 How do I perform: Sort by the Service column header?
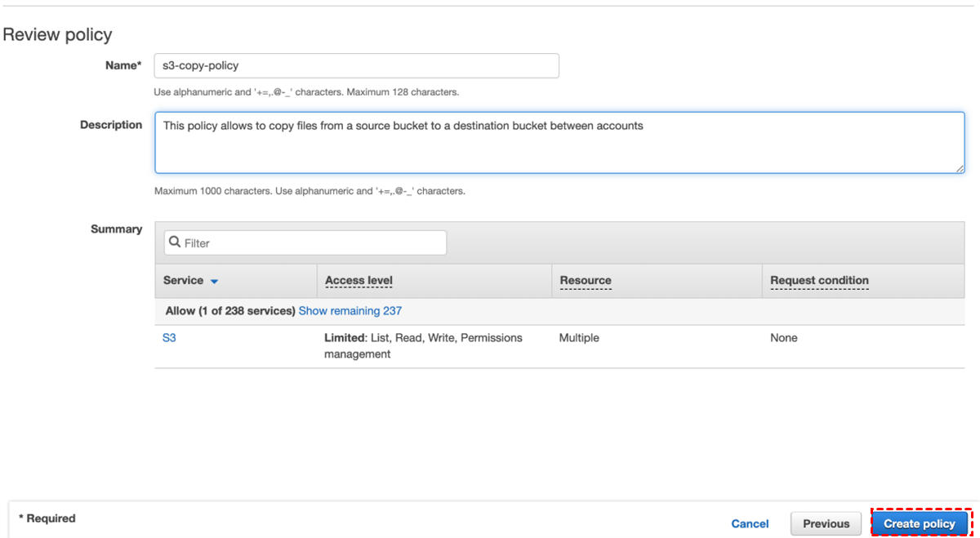pos(183,280)
